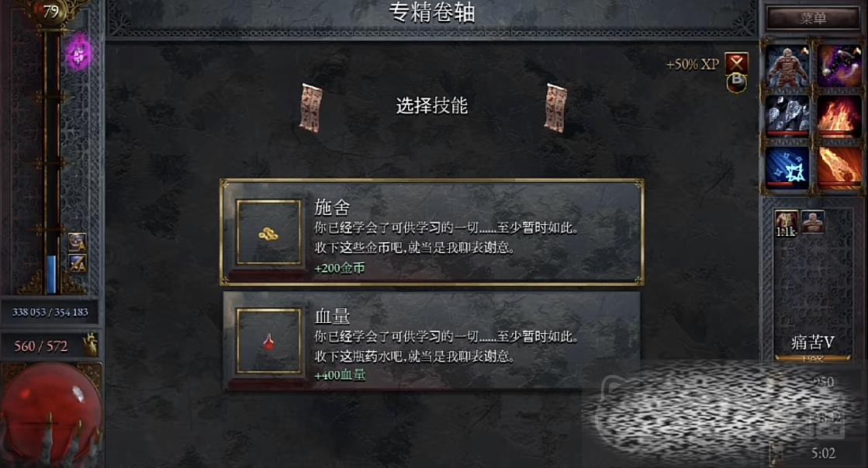Click the blue experience progress bar
This screenshot has height=468, width=868.
coord(51,274)
